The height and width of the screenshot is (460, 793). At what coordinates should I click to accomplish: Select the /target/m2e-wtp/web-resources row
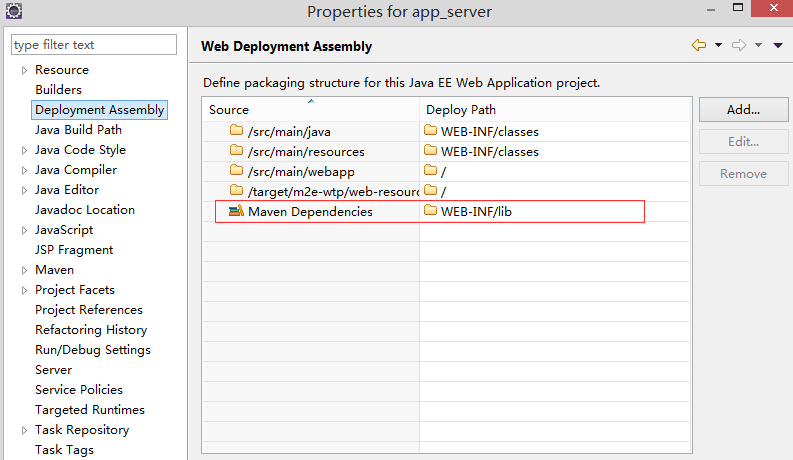coord(320,191)
